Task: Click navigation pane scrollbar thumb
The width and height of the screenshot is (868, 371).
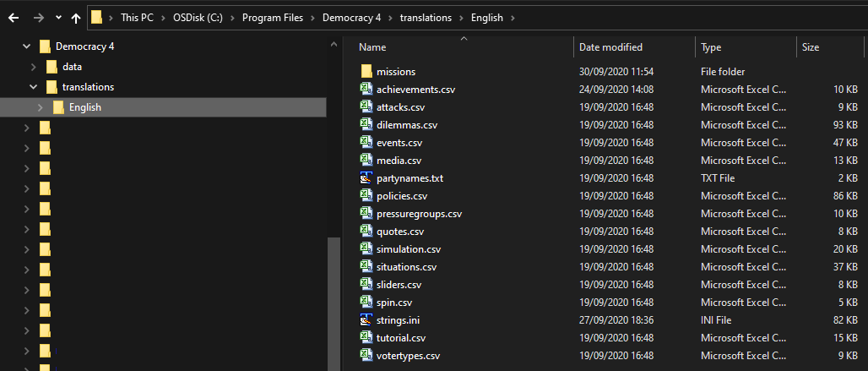Action: [x=334, y=303]
